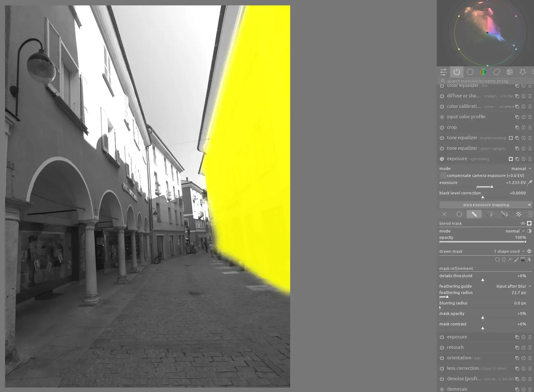Turn off the crop module
The width and height of the screenshot is (534, 392).
(442, 127)
